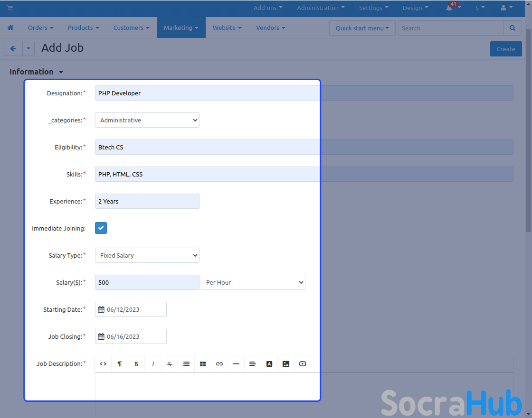Apply italic formatting in editor toolbar
The height and width of the screenshot is (418, 532).
[153, 364]
